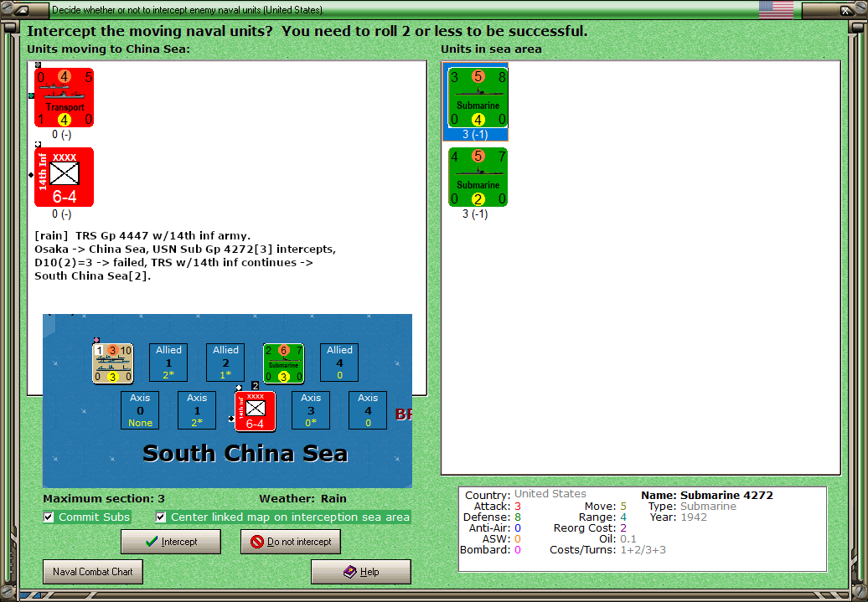The height and width of the screenshot is (602, 868).
Task: Click the United States flag icon
Action: click(x=776, y=10)
